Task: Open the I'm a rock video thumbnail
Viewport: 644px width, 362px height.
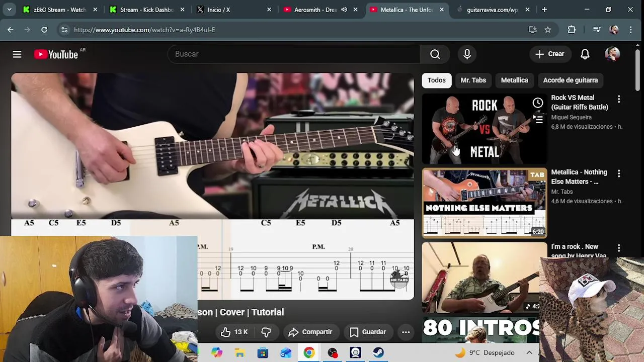Action: 480,278
